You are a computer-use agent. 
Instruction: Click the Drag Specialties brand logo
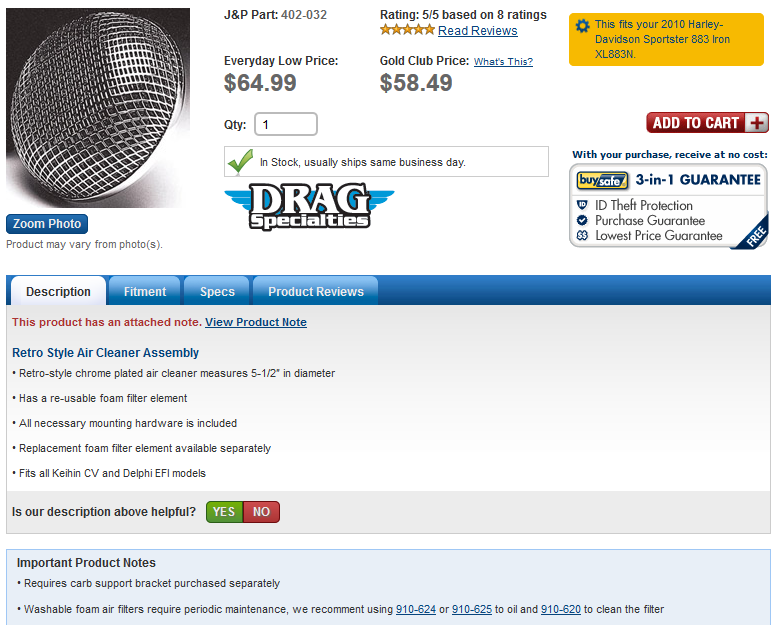[x=309, y=206]
